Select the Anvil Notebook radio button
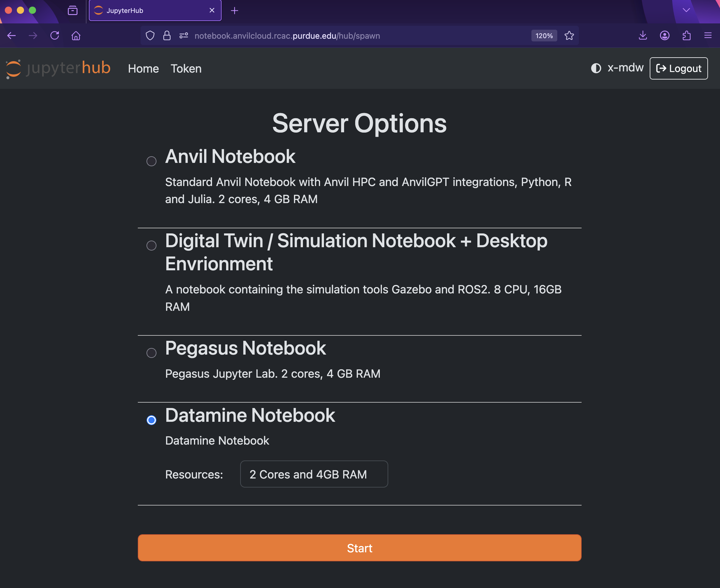This screenshot has width=720, height=588. click(x=152, y=162)
